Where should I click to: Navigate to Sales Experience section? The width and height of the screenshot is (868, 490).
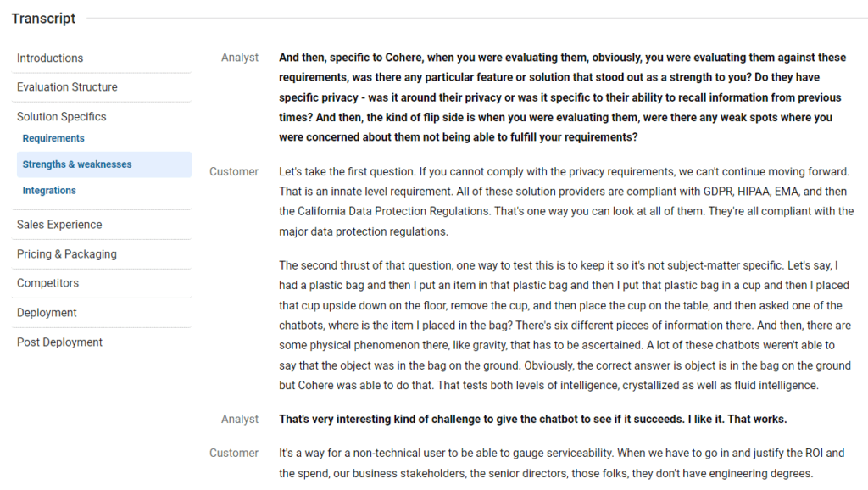[x=59, y=225]
